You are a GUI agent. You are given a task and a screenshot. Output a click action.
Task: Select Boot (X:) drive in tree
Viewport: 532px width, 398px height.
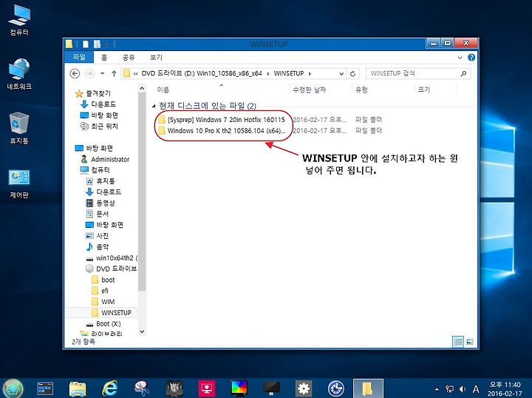(x=103, y=323)
